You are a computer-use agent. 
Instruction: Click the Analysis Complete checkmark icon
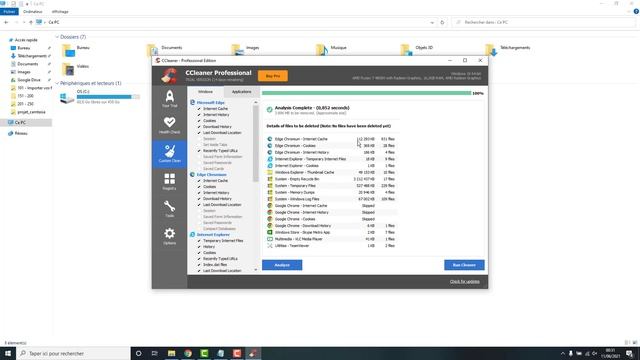tap(269, 109)
